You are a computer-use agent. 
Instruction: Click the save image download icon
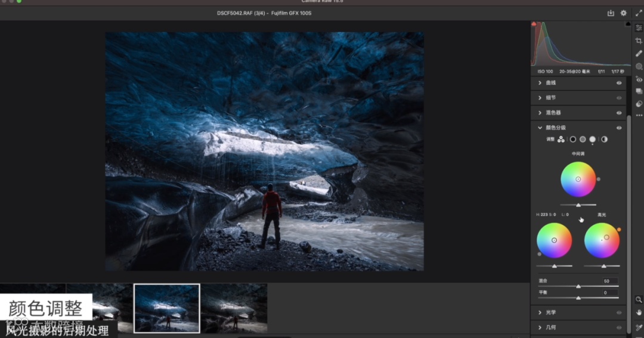click(611, 13)
